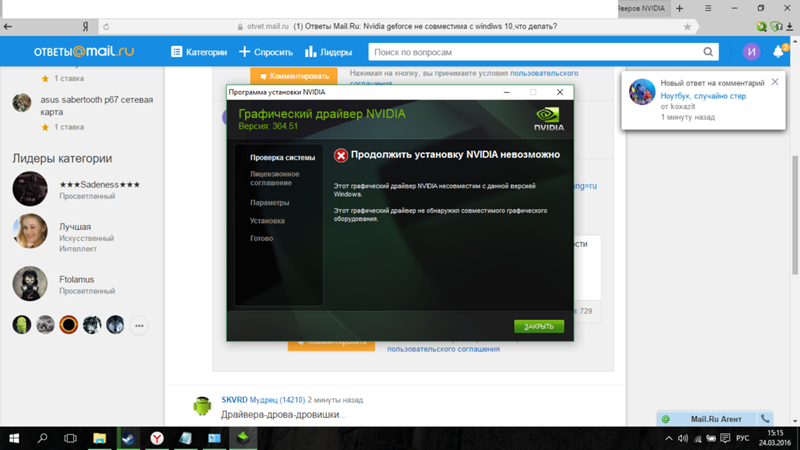Viewport: 800px width, 450px height.
Task: Open Steam from the taskbar
Action: pyautogui.click(x=128, y=438)
